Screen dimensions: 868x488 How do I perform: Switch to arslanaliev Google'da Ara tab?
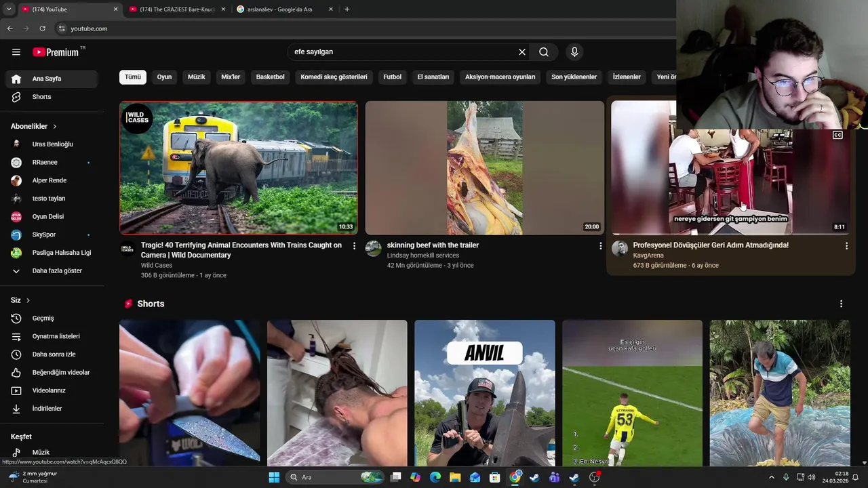[x=285, y=9]
